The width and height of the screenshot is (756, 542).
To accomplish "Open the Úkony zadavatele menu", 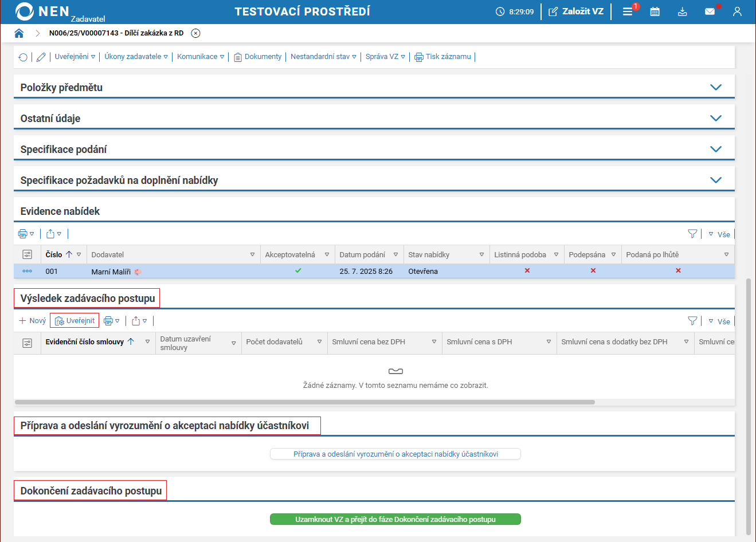I will pyautogui.click(x=136, y=57).
